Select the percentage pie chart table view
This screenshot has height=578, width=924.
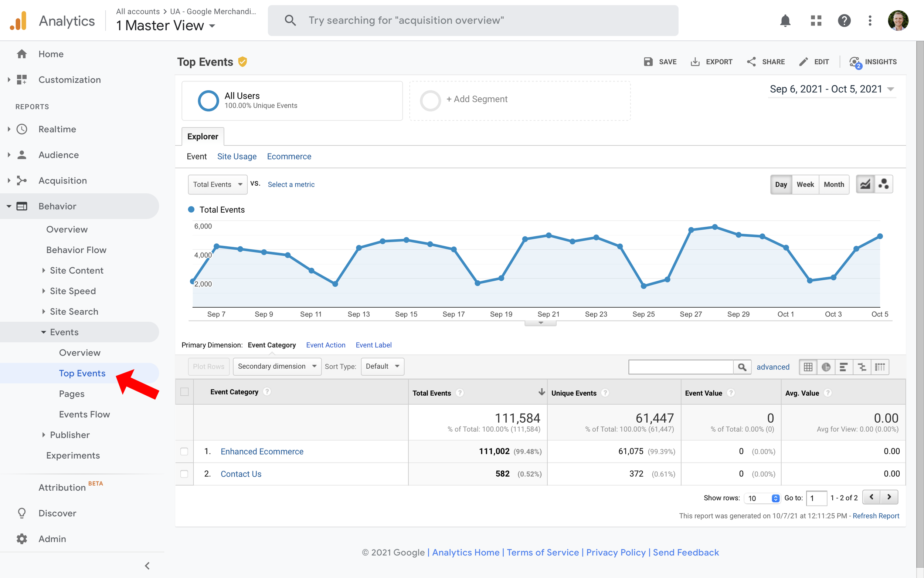click(826, 366)
